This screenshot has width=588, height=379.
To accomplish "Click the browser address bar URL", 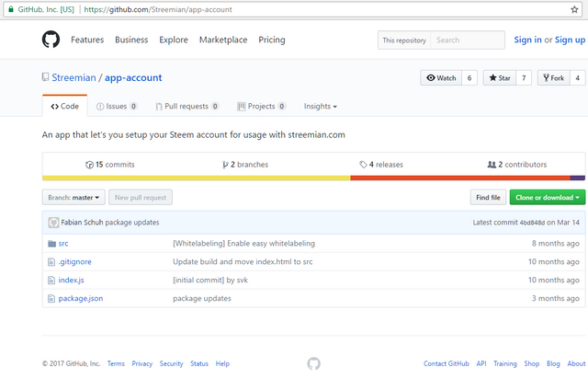I will (158, 9).
